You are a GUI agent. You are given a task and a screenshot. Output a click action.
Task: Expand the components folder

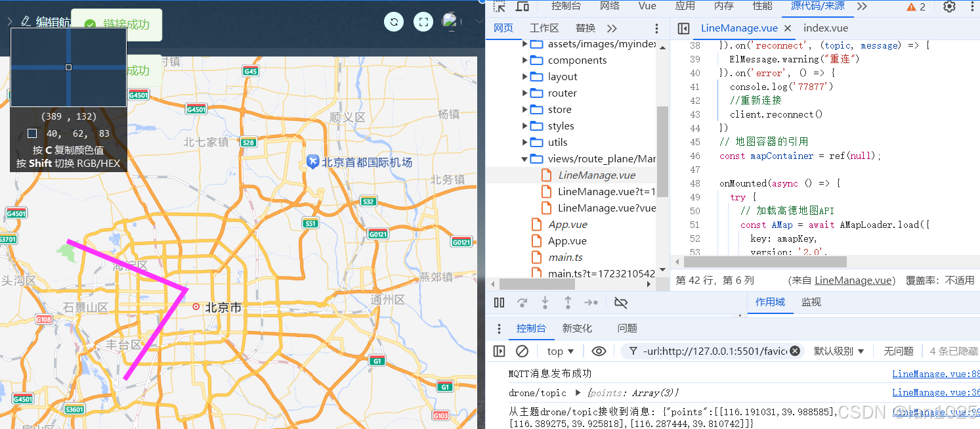524,60
